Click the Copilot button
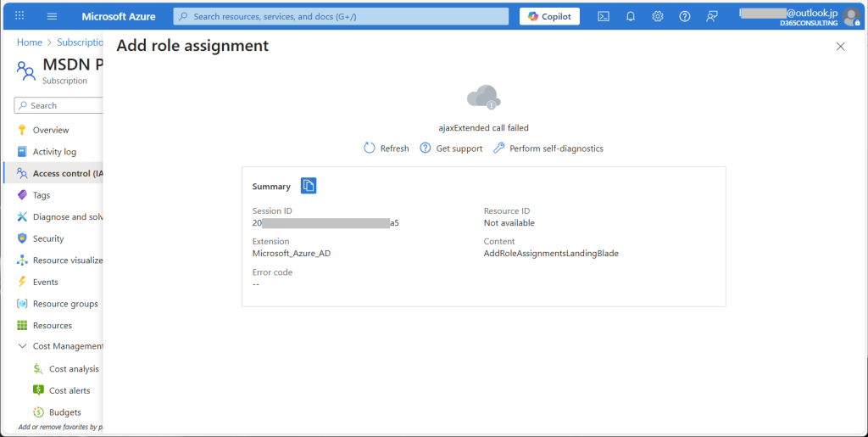Viewport: 868px width, 437px height. point(550,16)
